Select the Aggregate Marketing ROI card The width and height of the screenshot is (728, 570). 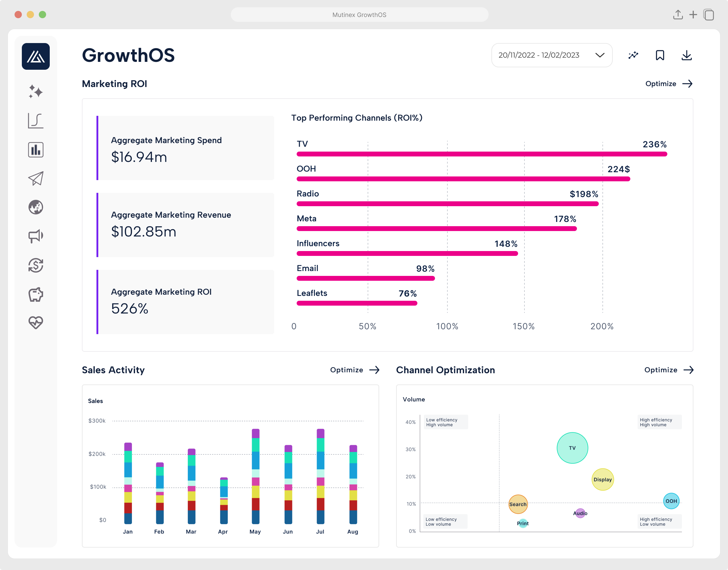(x=185, y=302)
